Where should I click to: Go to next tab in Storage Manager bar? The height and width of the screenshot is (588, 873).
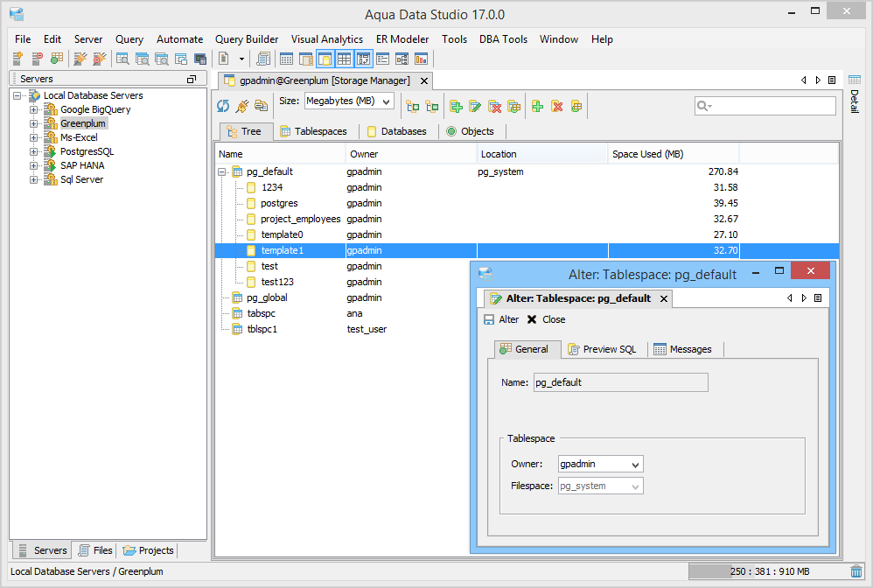(x=818, y=80)
